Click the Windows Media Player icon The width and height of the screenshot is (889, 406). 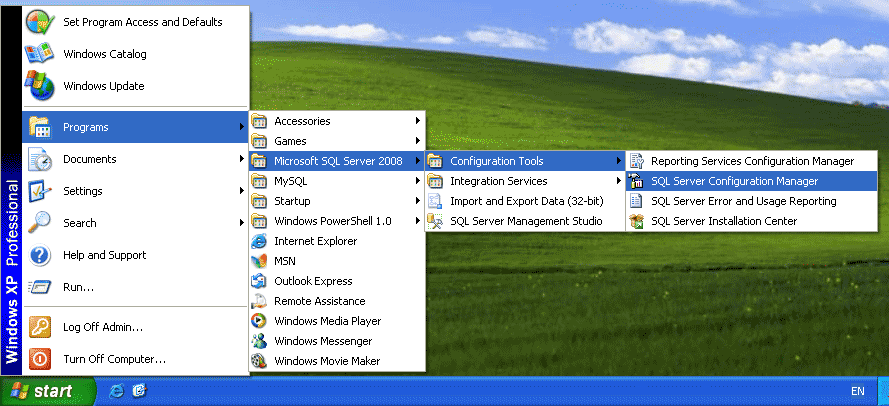coord(259,321)
